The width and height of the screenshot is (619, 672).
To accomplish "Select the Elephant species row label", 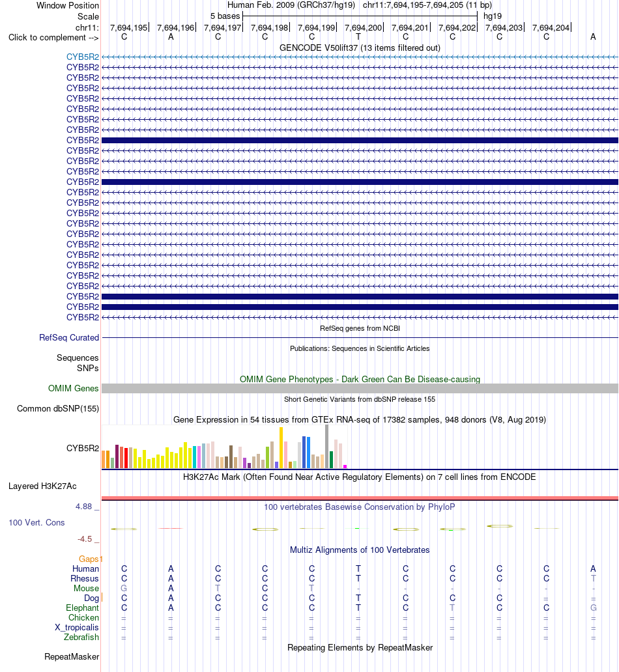I will coord(82,608).
